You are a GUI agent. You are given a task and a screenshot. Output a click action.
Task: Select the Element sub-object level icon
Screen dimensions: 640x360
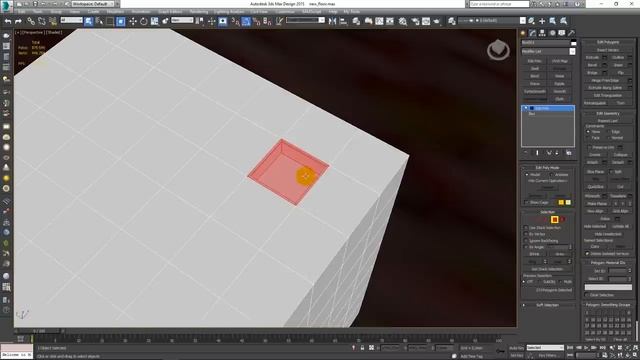562,220
